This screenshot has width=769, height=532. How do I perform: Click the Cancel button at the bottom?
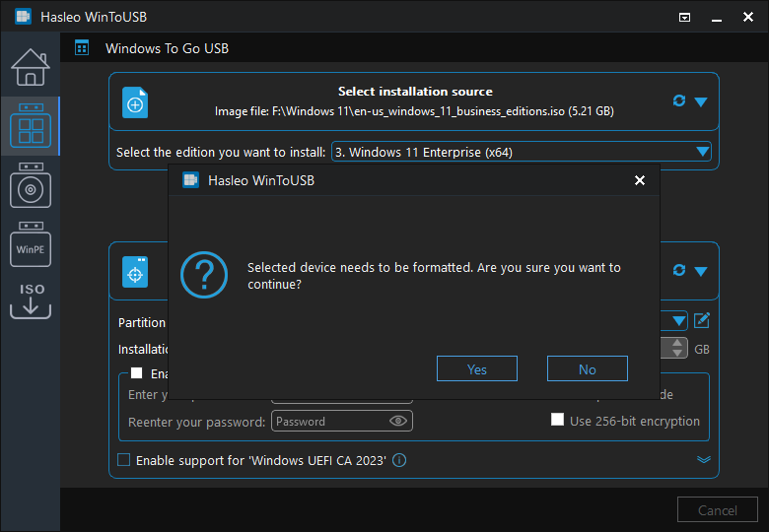click(x=717, y=510)
